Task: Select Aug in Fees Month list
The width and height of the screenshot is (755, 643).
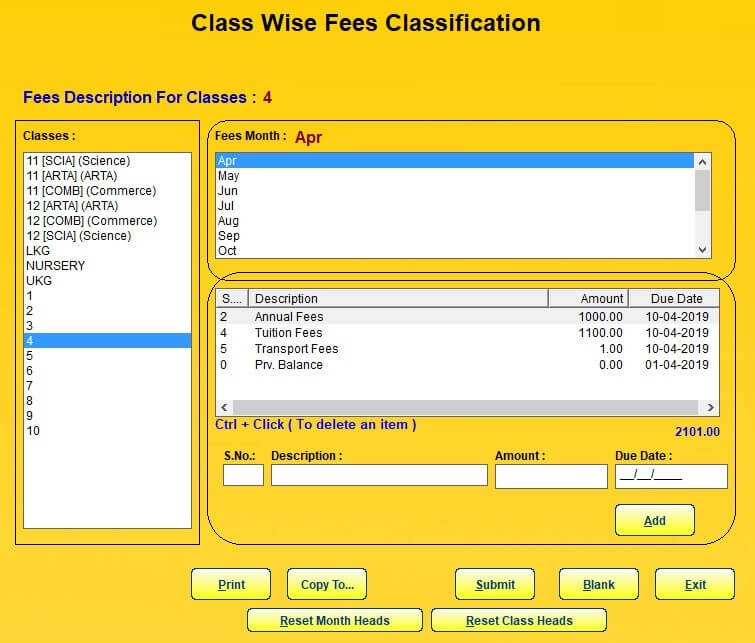Action: click(x=455, y=221)
